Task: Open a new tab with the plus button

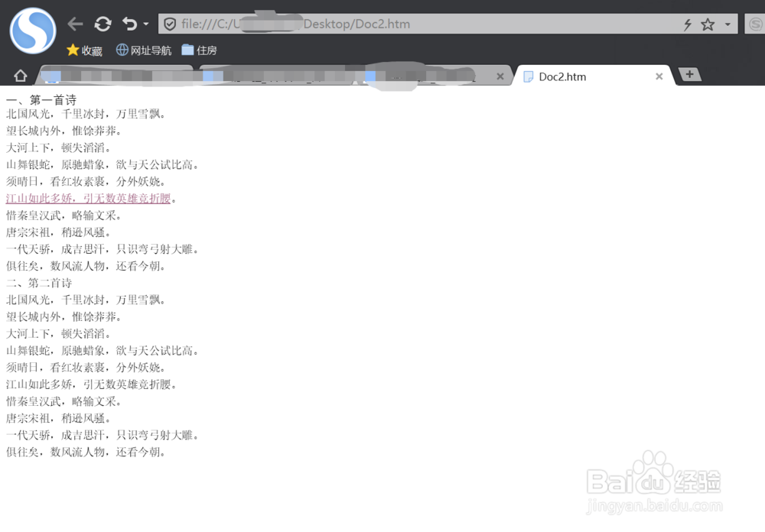Action: coord(690,74)
